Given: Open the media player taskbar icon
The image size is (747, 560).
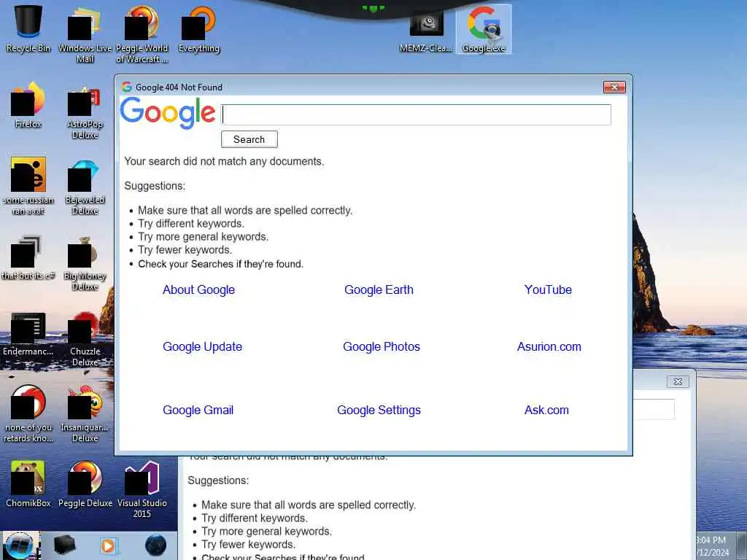Looking at the screenshot, I should pyautogui.click(x=108, y=545).
